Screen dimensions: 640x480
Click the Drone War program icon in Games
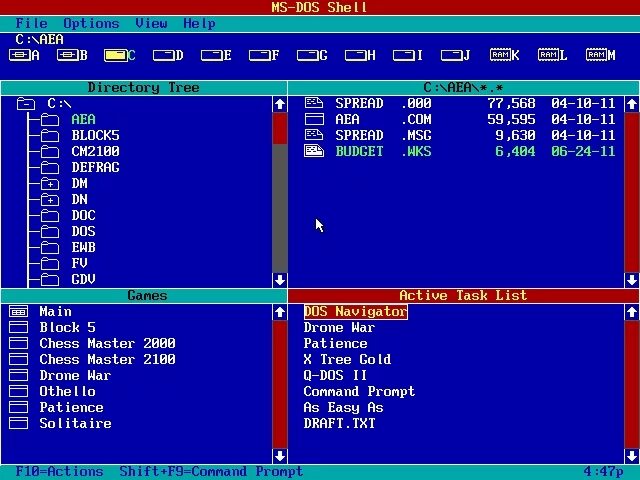pyautogui.click(x=18, y=376)
